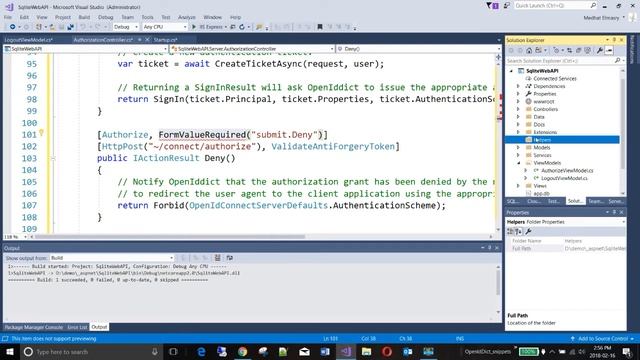The height and width of the screenshot is (360, 640).
Task: Click the Show All Files icon in Solution Explorer
Action: click(587, 50)
